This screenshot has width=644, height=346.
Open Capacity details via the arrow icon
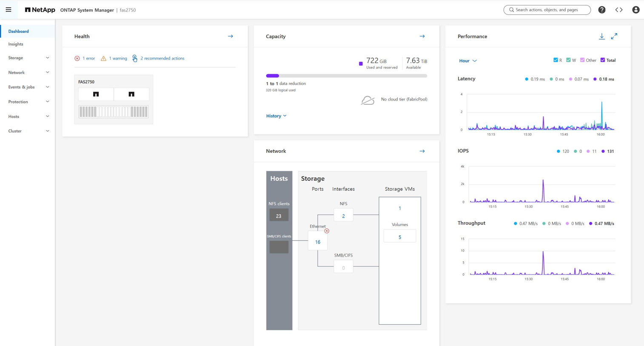[422, 37]
